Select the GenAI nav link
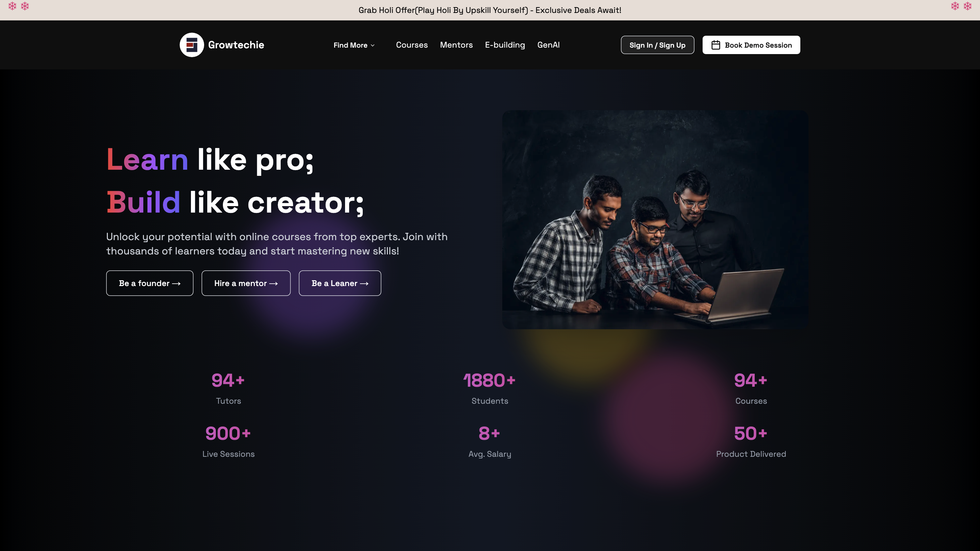980x551 pixels. [x=548, y=45]
